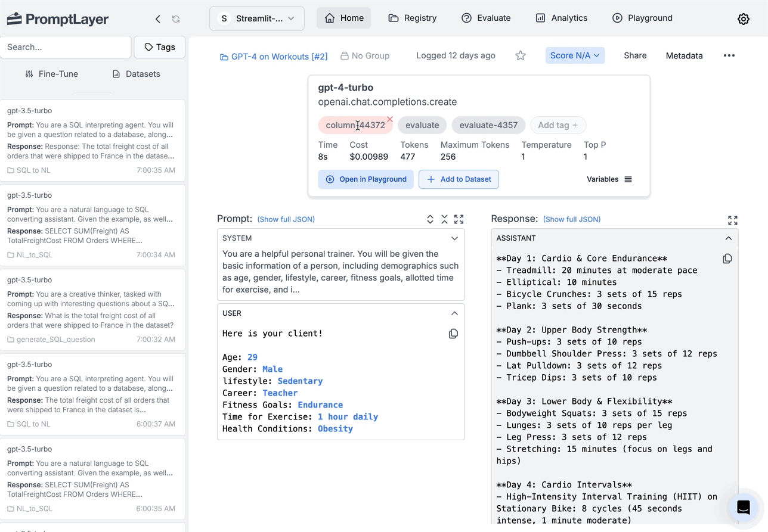Screen dimensions: 768x532
Task: Remove the column tag with red X
Action: click(x=390, y=119)
